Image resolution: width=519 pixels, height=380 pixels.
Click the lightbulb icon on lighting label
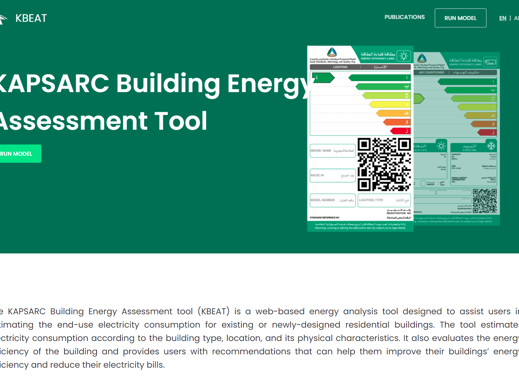[403, 55]
